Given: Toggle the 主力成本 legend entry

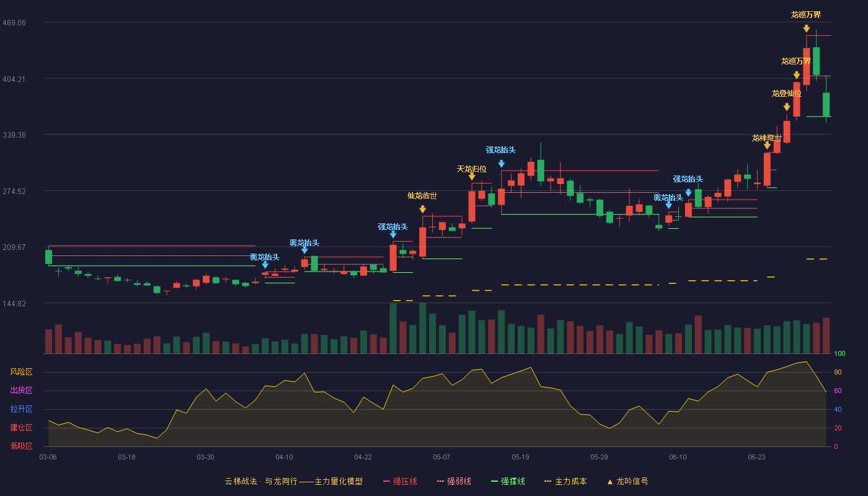Looking at the screenshot, I should pyautogui.click(x=565, y=481).
